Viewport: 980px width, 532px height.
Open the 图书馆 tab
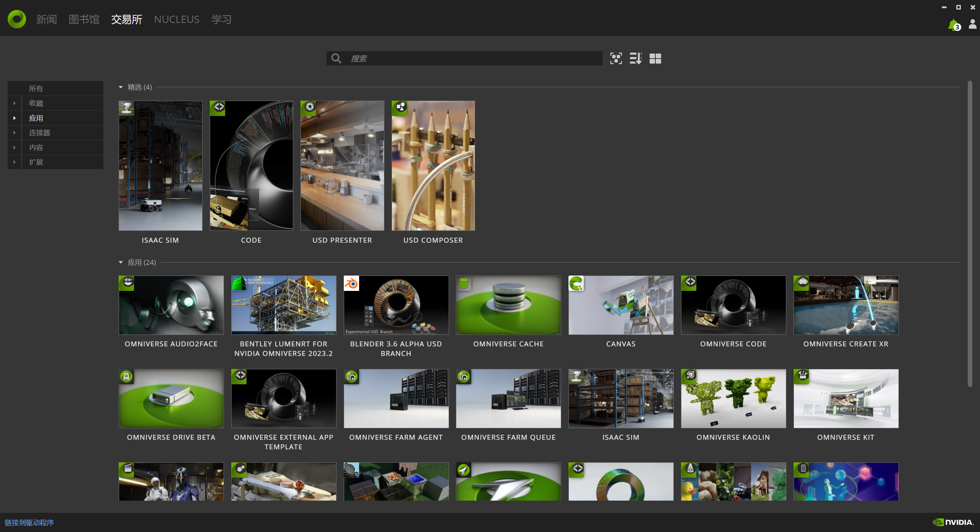coord(84,19)
